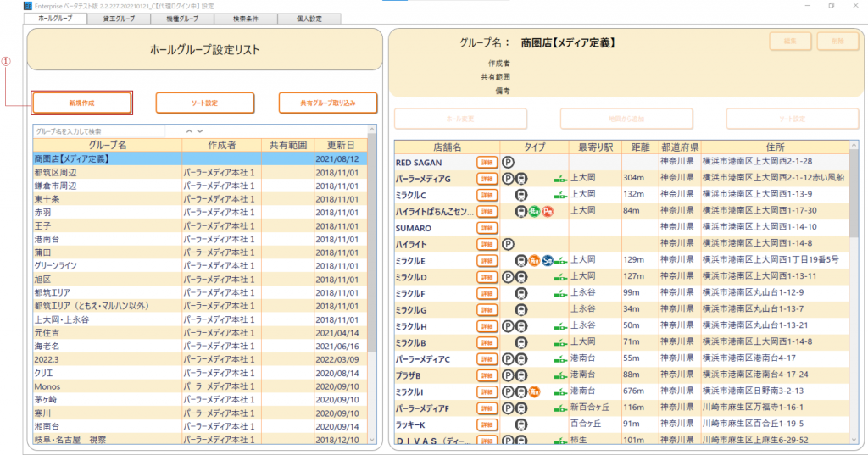Screen dimensions: 868x455
Task: Click train icon in ミラクルD row
Action: (521, 277)
